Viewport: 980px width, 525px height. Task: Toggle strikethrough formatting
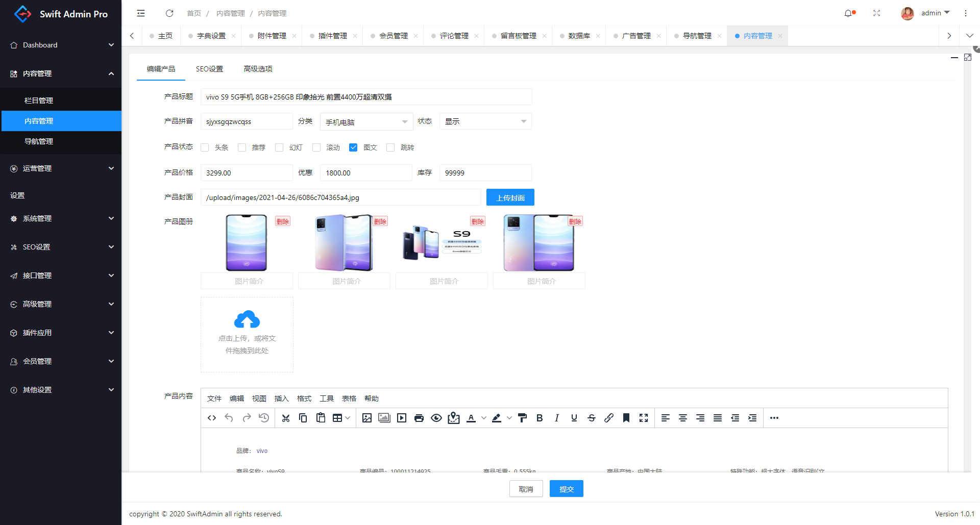(x=592, y=418)
